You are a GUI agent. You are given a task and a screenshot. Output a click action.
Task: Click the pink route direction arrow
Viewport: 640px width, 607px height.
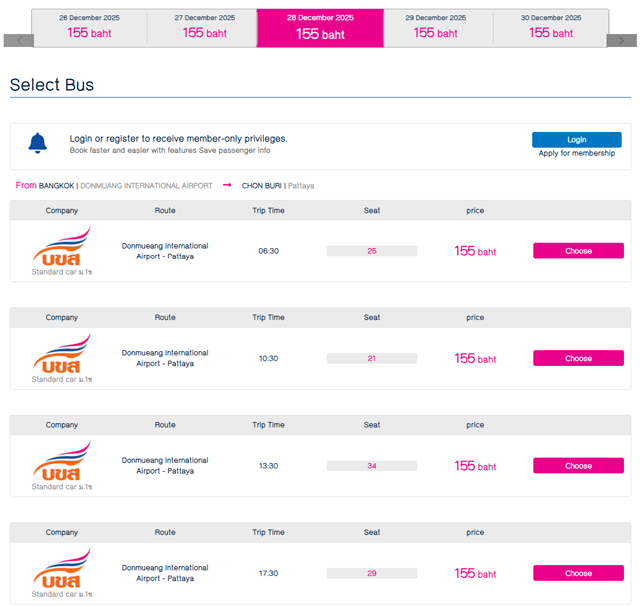(227, 185)
